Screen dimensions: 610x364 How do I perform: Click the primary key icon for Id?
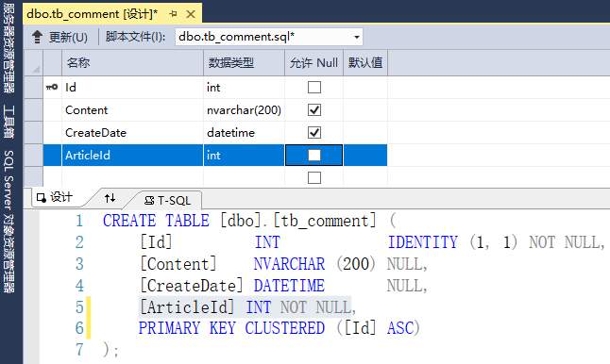[52, 88]
